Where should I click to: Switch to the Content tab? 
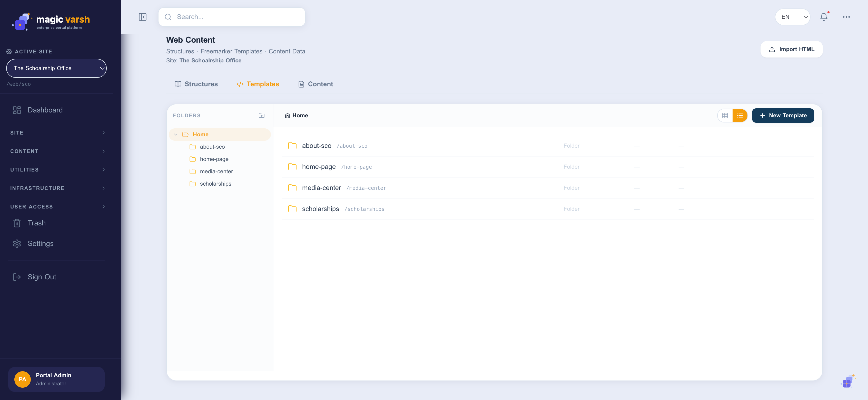pos(316,84)
